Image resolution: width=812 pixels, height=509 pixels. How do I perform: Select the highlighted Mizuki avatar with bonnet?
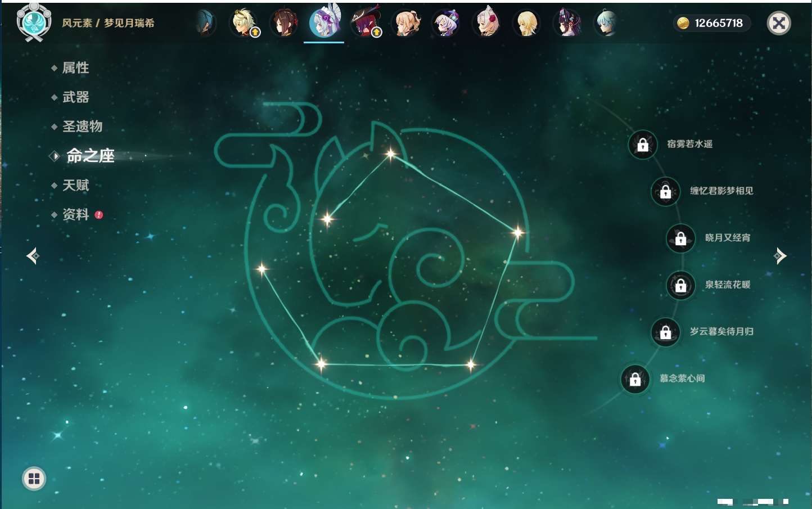324,22
